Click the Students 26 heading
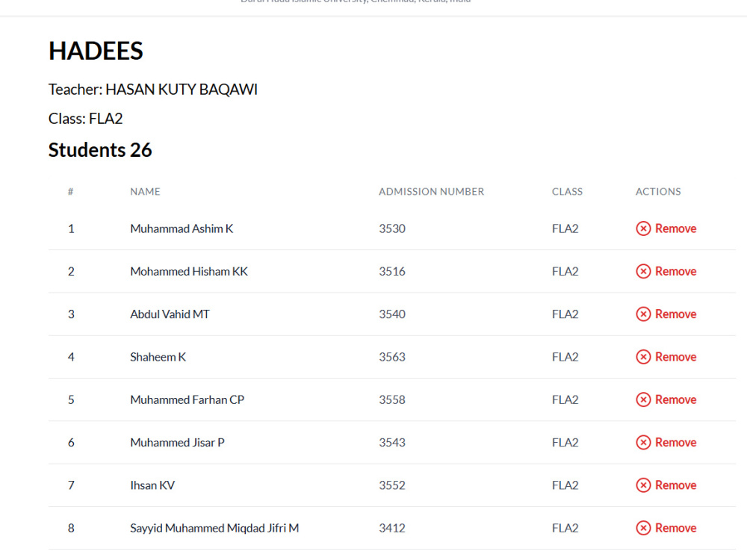 tap(100, 150)
